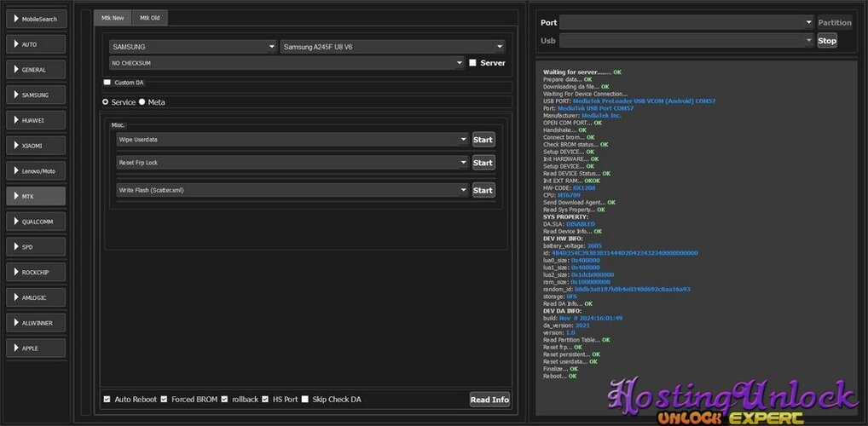
Task: Click the Reboot... OK log line
Action: tap(559, 377)
